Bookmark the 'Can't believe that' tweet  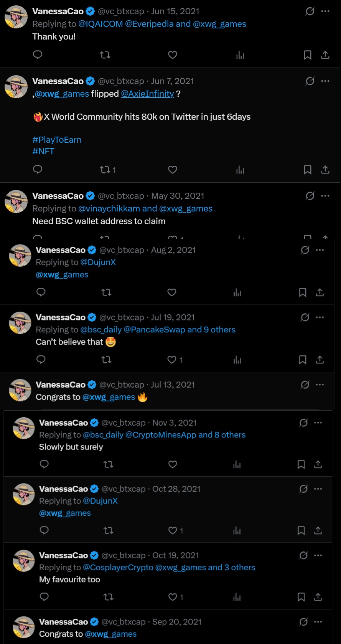[303, 360]
